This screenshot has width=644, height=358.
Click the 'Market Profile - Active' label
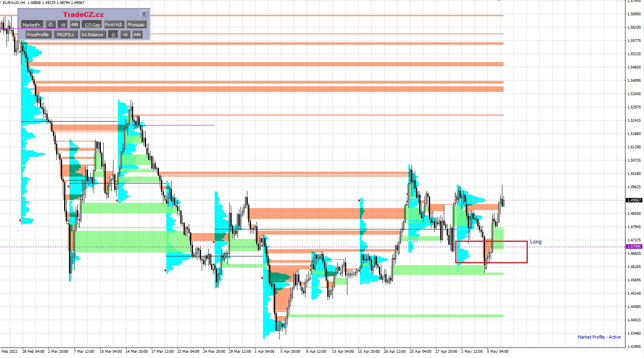pyautogui.click(x=599, y=337)
